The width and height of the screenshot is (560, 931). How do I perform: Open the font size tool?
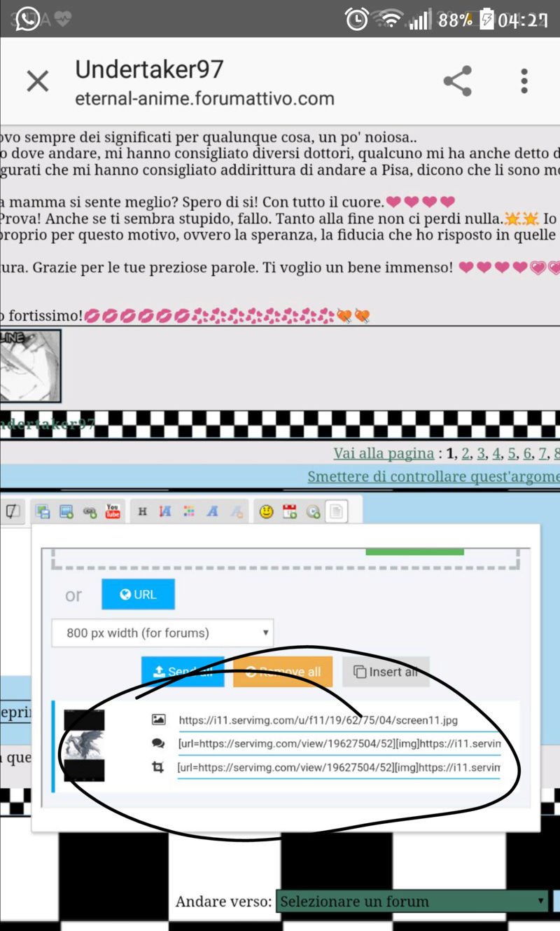(x=165, y=511)
